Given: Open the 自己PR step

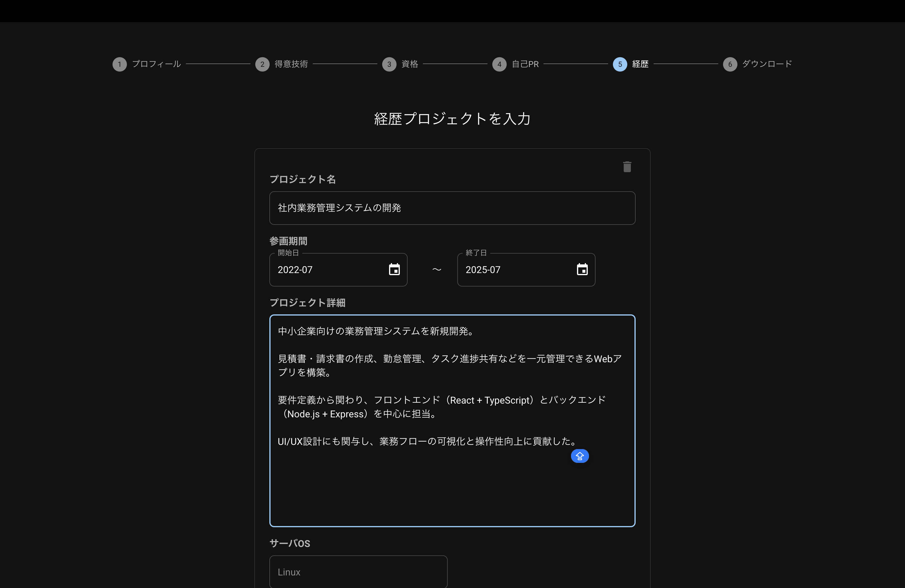Looking at the screenshot, I should tap(525, 64).
